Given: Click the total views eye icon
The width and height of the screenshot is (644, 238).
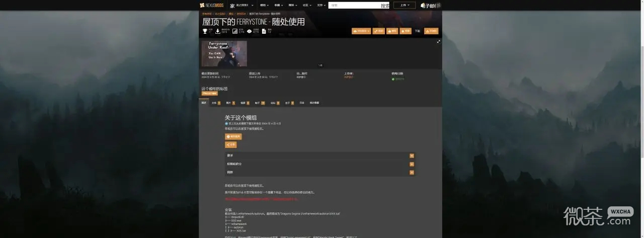Looking at the screenshot, I should click(x=249, y=31).
